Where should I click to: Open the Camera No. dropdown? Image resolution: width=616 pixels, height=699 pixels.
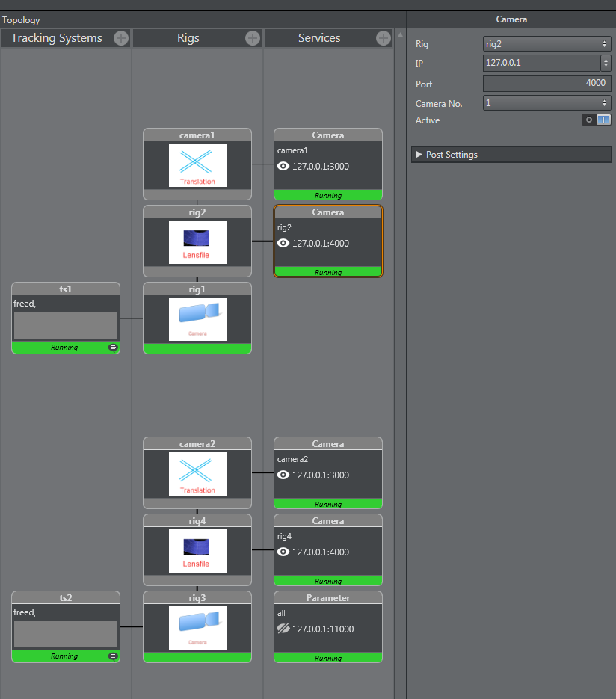click(x=546, y=103)
